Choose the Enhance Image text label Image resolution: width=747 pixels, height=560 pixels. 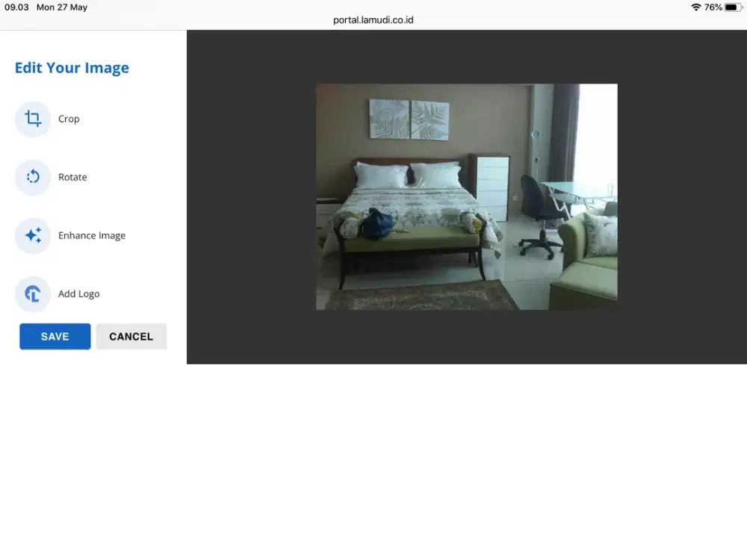tap(91, 235)
